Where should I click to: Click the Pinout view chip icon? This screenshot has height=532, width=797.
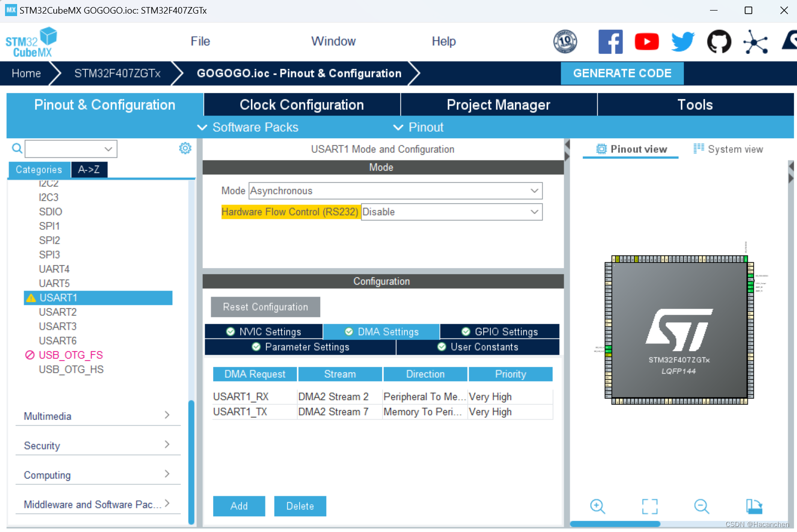coord(601,149)
